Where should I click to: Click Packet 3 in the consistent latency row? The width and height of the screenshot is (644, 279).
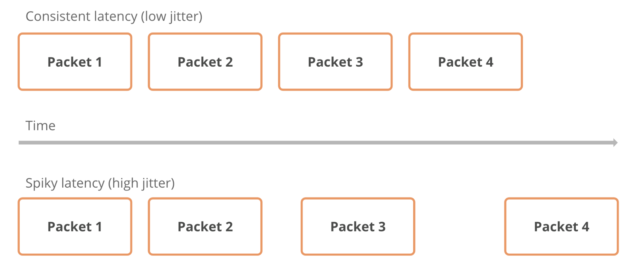coord(335,62)
